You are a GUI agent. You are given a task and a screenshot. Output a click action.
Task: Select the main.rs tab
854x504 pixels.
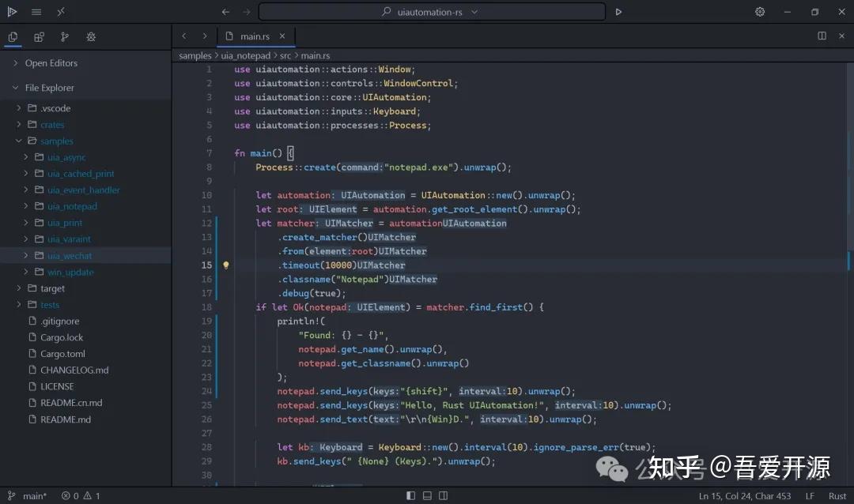pos(256,36)
